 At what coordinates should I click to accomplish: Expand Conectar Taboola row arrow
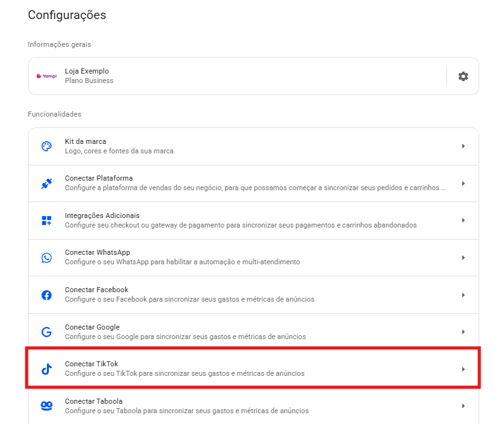(x=463, y=406)
